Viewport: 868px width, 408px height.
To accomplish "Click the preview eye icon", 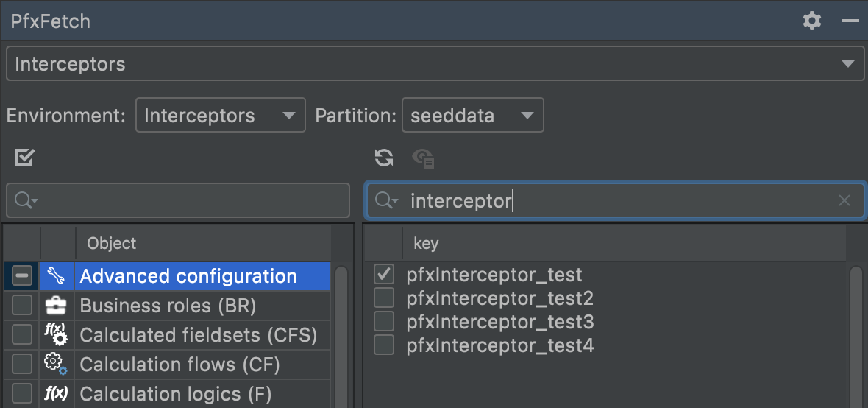I will pyautogui.click(x=423, y=158).
